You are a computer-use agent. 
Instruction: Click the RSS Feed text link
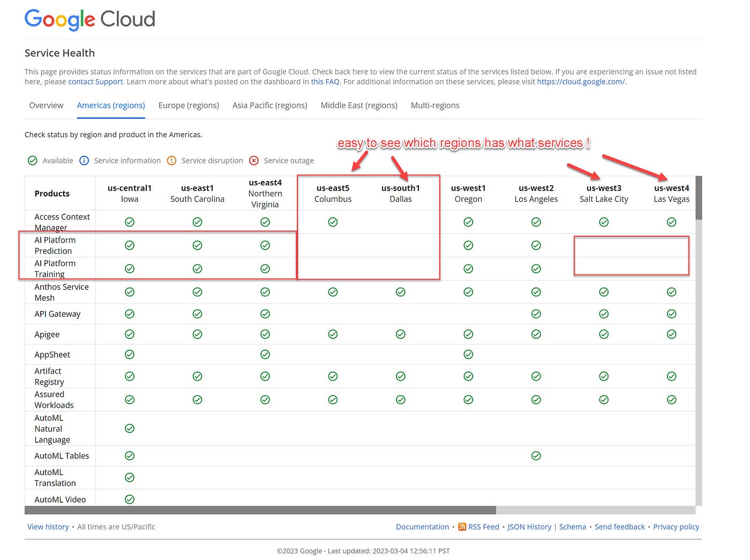click(x=484, y=527)
